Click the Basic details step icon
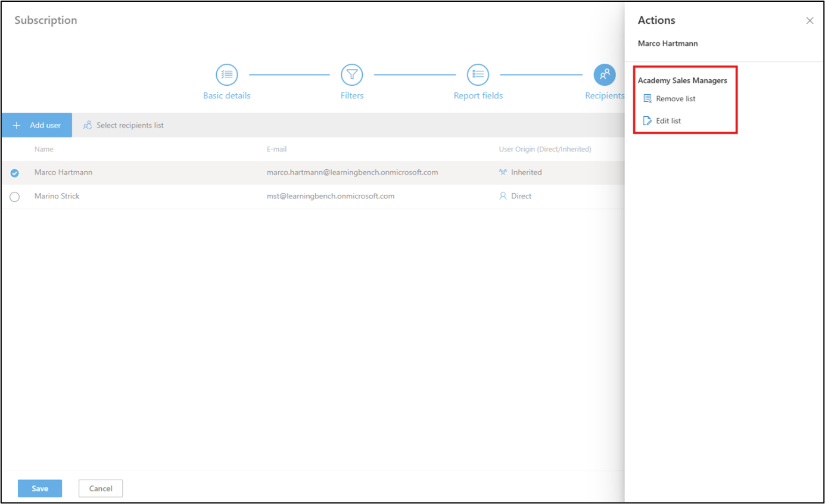This screenshot has width=825, height=504. (x=226, y=74)
